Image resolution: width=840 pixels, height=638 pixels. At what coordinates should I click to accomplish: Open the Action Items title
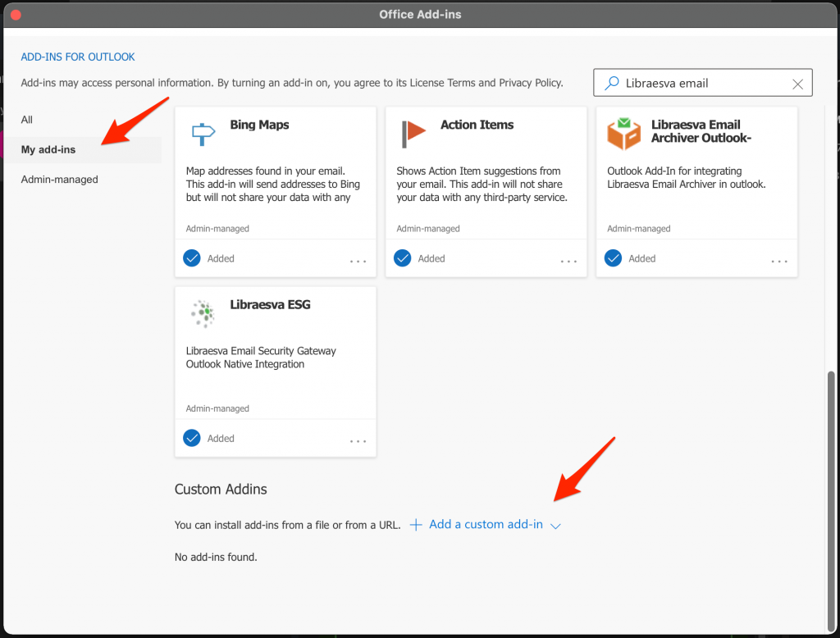coord(477,125)
